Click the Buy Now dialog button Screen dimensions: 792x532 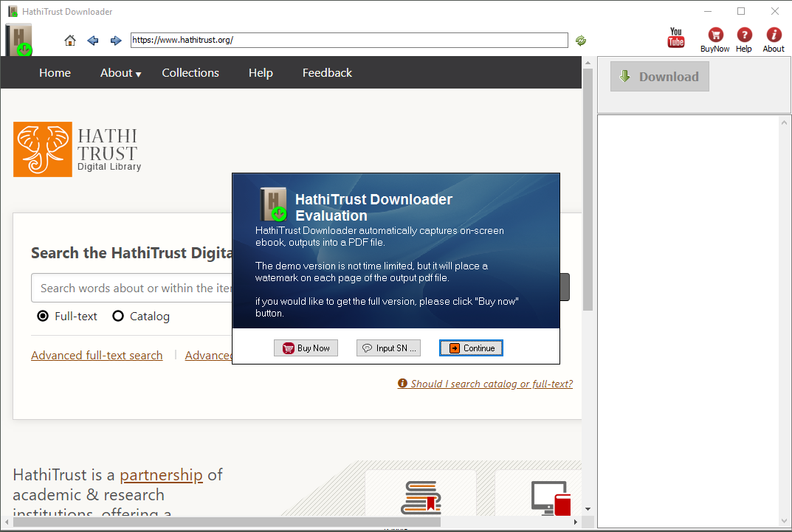point(306,348)
